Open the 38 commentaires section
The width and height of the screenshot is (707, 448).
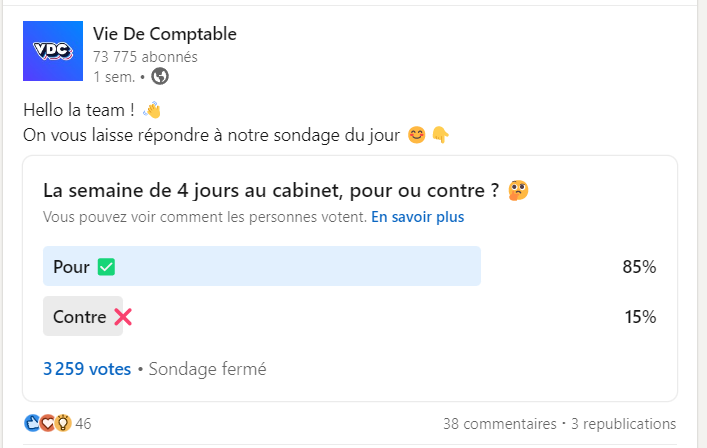coord(499,424)
